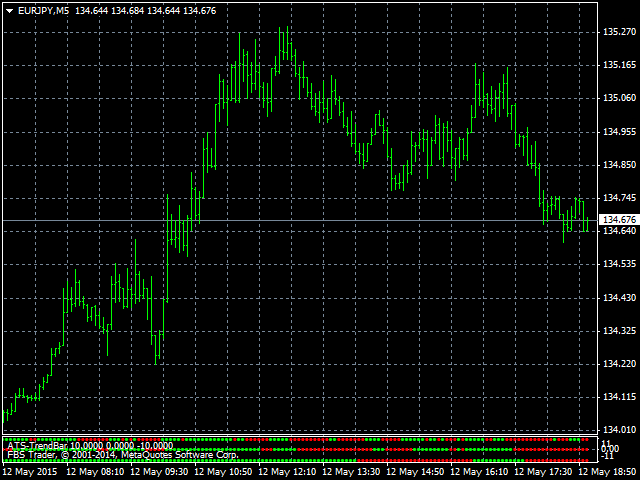
Task: Click the 12 May 16:10 time label
Action: pos(481,471)
